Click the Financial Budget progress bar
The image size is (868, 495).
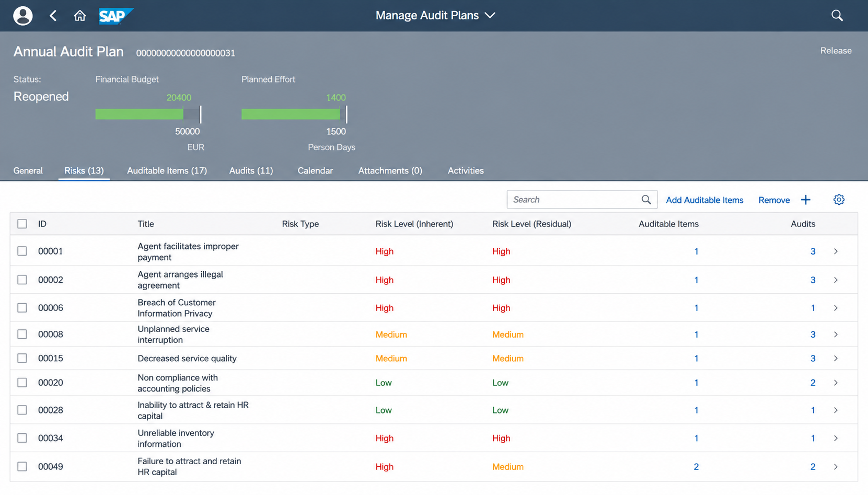[148, 114]
